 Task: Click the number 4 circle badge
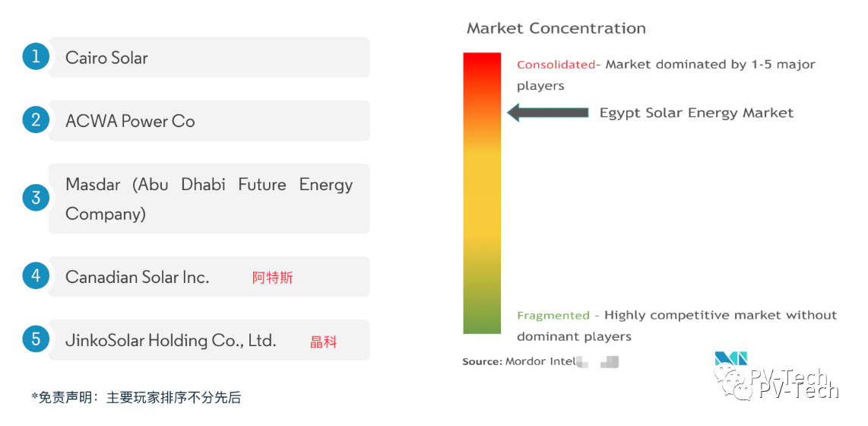(36, 275)
